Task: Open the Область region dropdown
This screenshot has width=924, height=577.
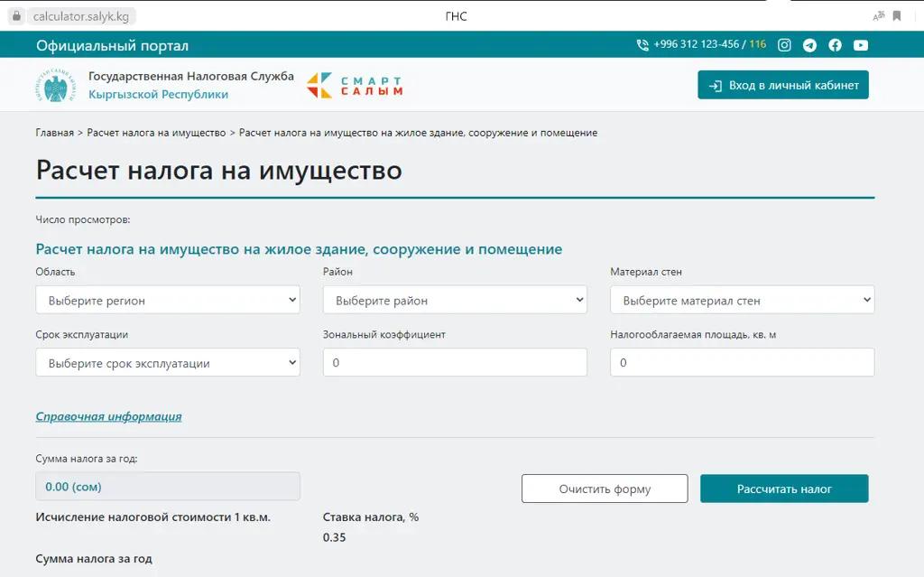Action: 167,299
